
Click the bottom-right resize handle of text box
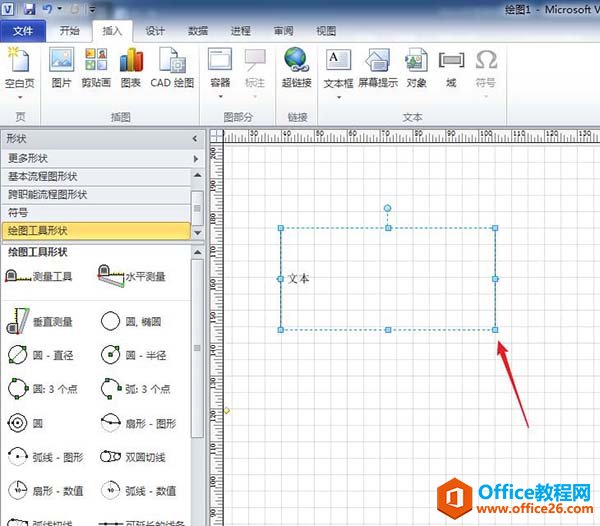point(495,330)
